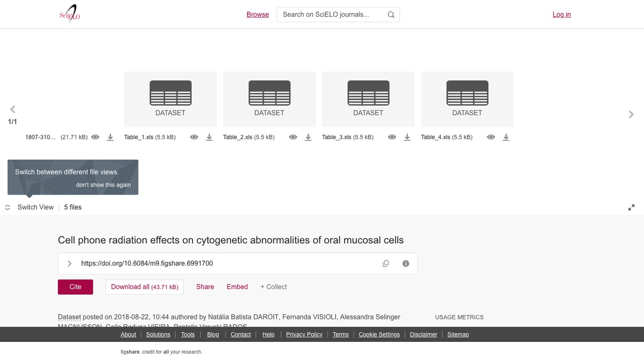This screenshot has height=362, width=644.
Task: Add dataset with Collect button
Action: [274, 287]
